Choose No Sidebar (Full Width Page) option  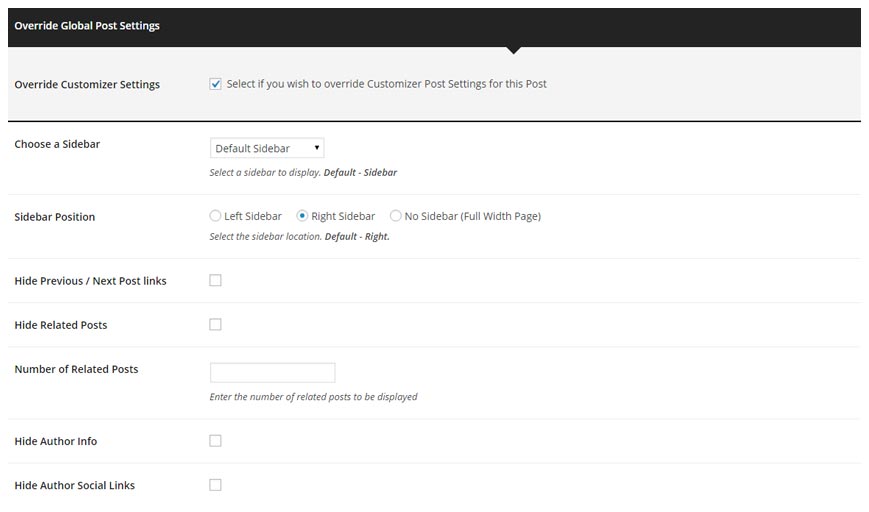point(396,216)
